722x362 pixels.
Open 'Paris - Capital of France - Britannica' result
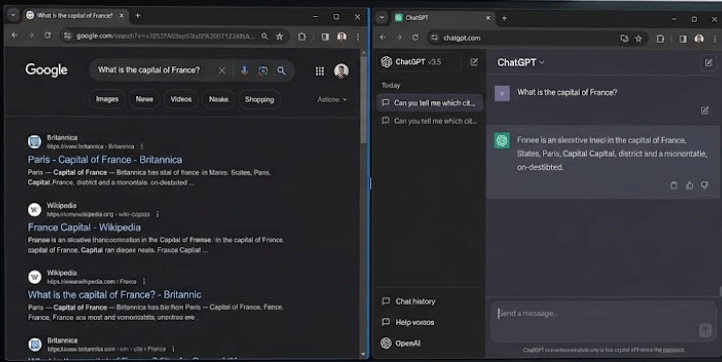point(105,160)
